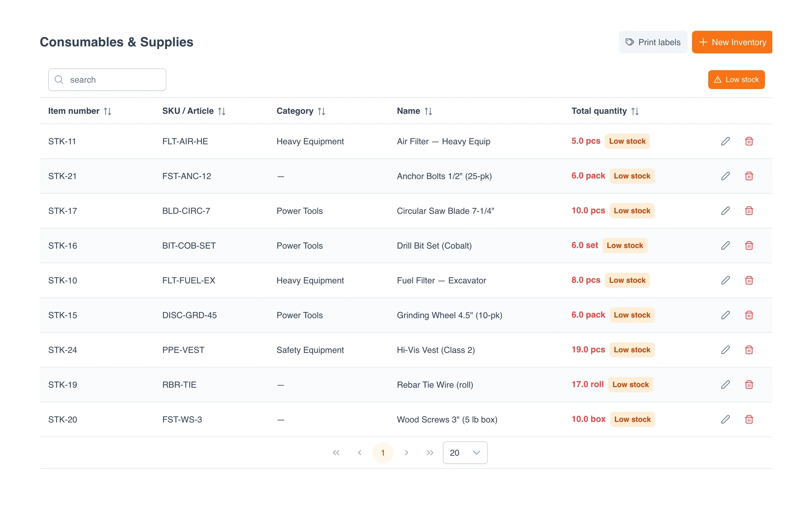Click Heavy Equipment category for STK-10
Image resolution: width=812 pixels, height=510 pixels.
pyautogui.click(x=310, y=280)
